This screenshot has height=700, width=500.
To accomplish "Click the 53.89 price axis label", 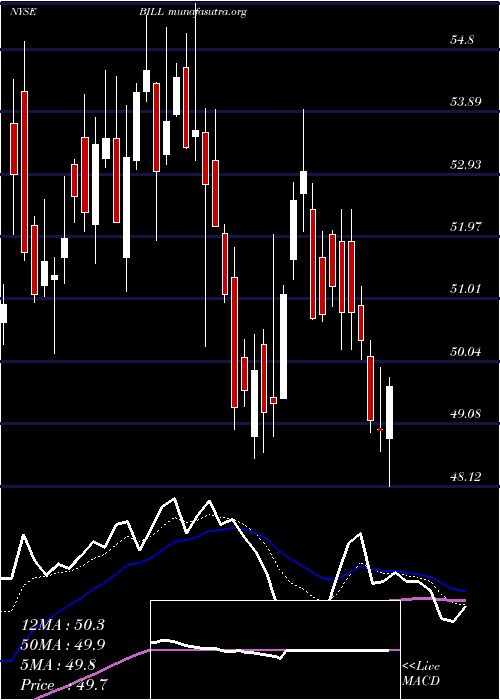I will point(465,102).
